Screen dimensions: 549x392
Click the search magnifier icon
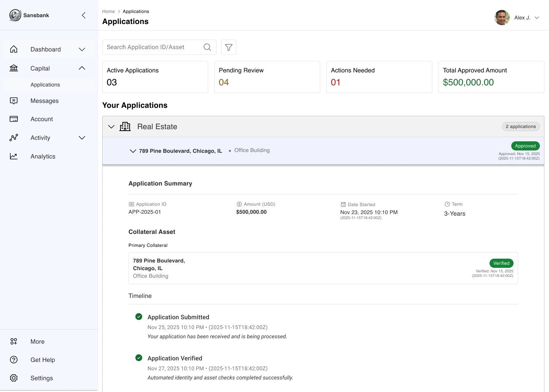(x=207, y=47)
